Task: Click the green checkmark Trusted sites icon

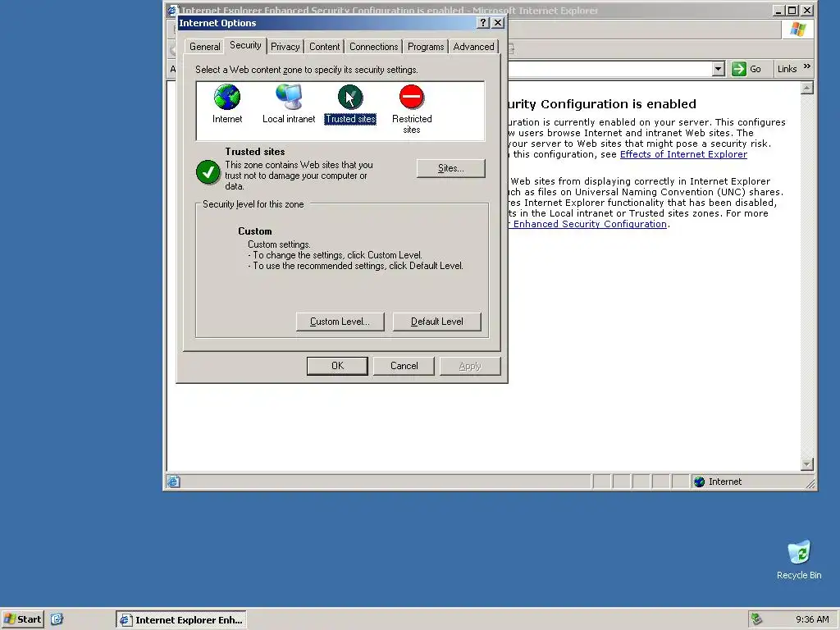Action: [208, 172]
